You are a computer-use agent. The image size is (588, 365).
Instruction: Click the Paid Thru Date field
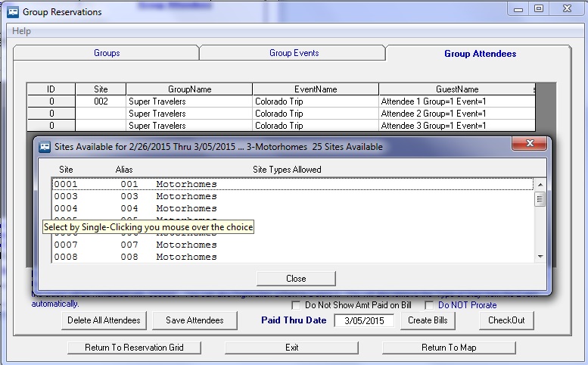tap(364, 321)
